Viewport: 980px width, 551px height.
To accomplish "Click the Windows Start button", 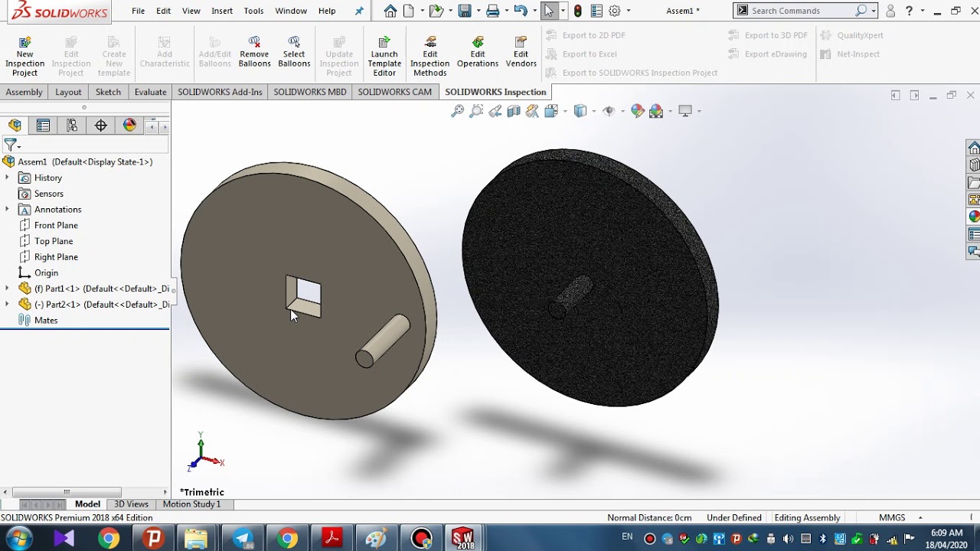I will pyautogui.click(x=18, y=539).
